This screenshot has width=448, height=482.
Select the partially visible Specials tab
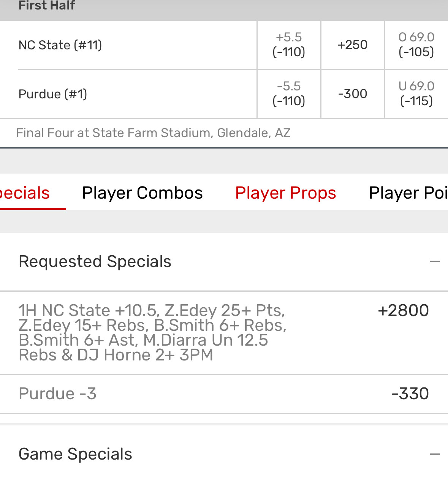pyautogui.click(x=25, y=193)
